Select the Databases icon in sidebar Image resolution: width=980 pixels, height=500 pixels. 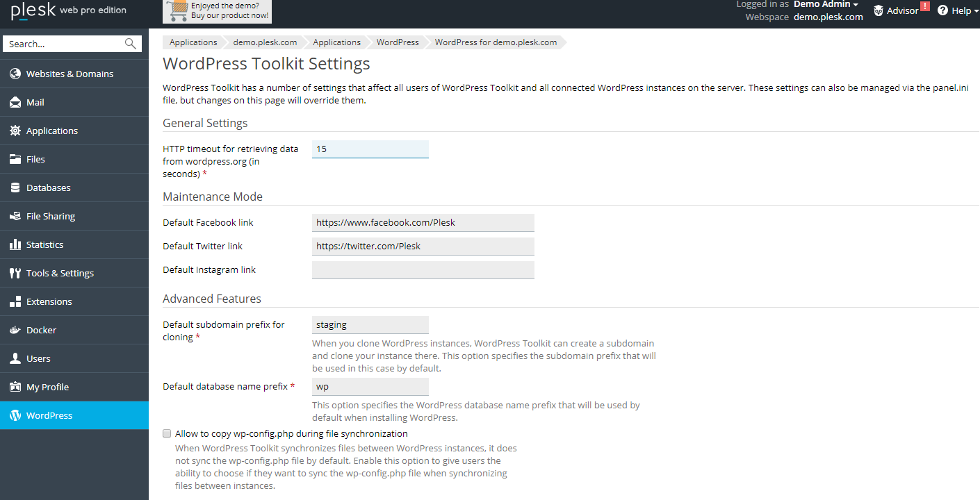pos(15,187)
